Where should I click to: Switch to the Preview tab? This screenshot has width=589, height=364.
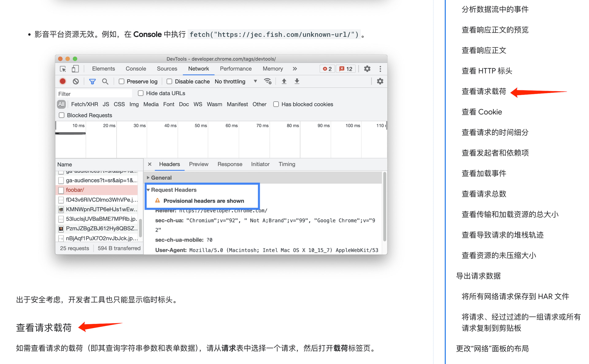tap(198, 164)
